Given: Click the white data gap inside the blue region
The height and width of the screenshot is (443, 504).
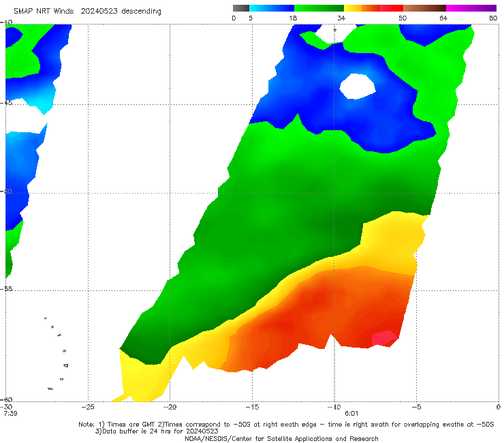Looking at the screenshot, I should [358, 87].
